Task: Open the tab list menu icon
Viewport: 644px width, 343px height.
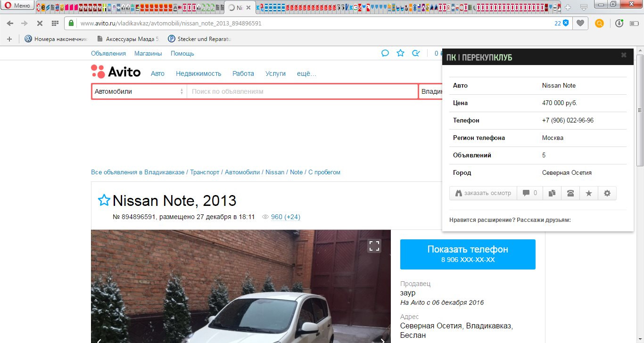Action: (584, 7)
